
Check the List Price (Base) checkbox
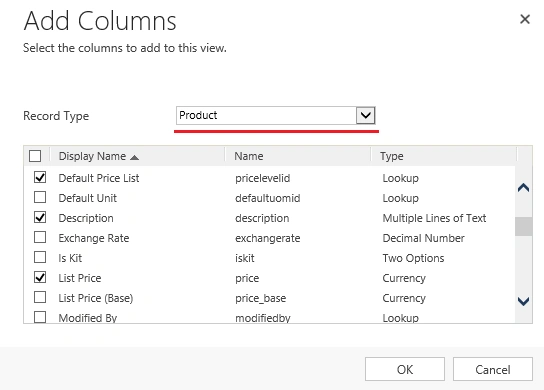click(x=40, y=297)
